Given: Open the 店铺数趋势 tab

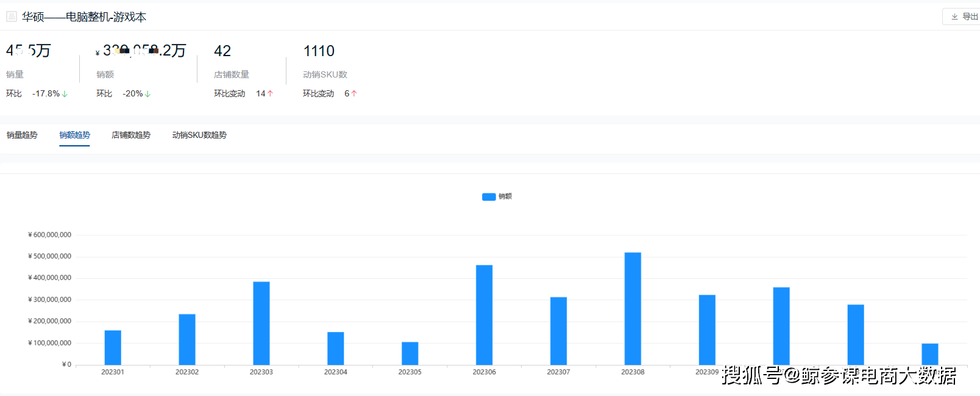Looking at the screenshot, I should click(x=131, y=135).
